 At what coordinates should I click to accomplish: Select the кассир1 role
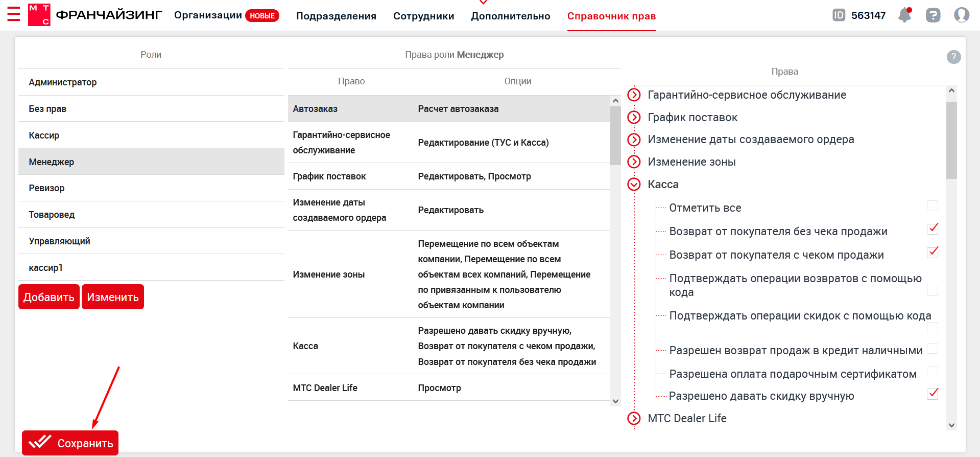tap(151, 268)
